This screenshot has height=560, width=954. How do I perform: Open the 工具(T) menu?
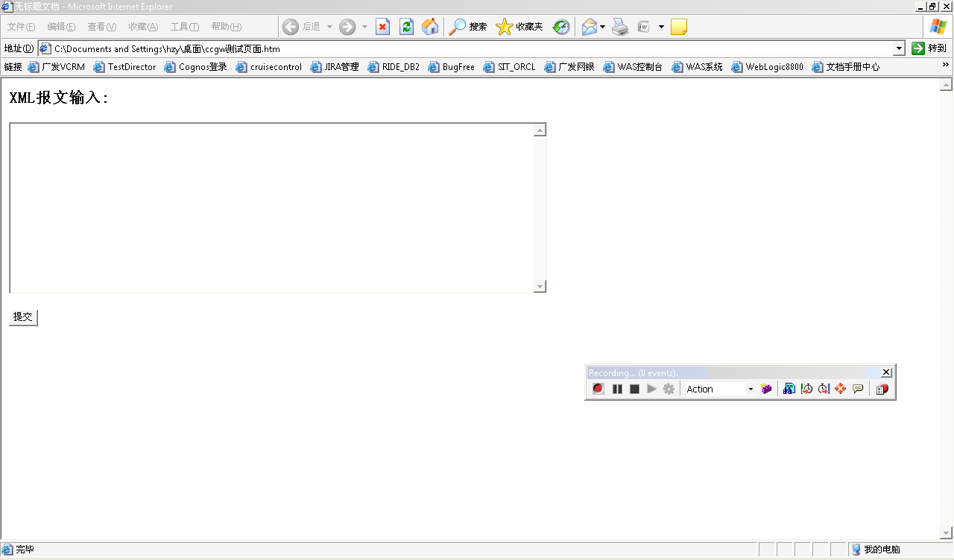pos(185,27)
